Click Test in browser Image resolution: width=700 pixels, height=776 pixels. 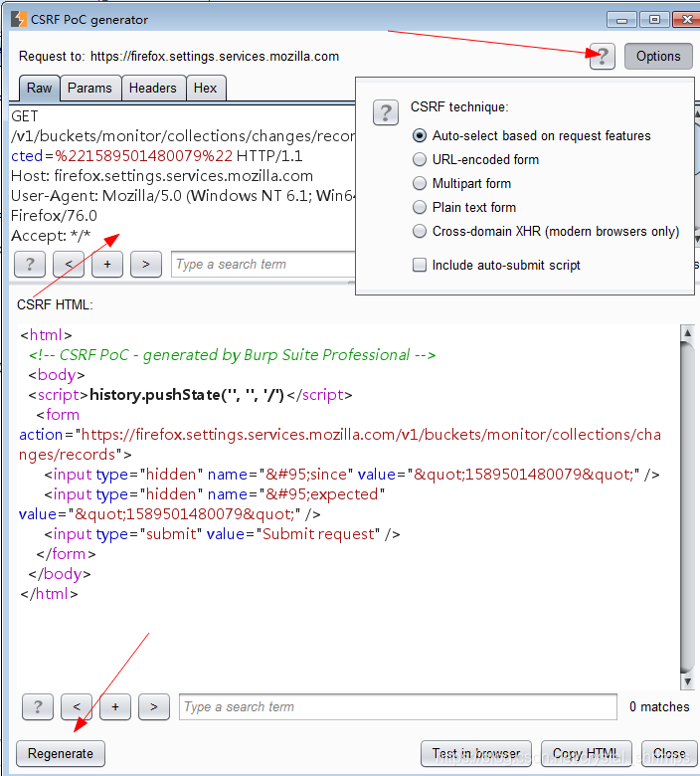(x=476, y=754)
